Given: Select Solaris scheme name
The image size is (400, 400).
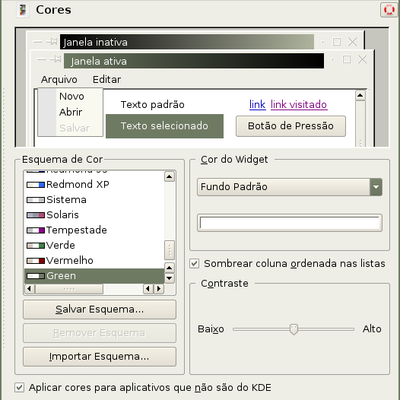Looking at the screenshot, I should 63,215.
